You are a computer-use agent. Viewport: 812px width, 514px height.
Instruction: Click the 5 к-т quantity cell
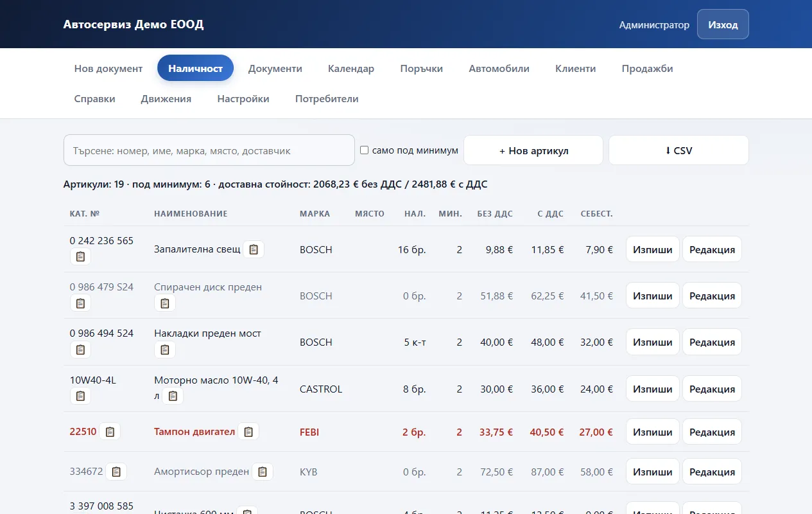(415, 342)
